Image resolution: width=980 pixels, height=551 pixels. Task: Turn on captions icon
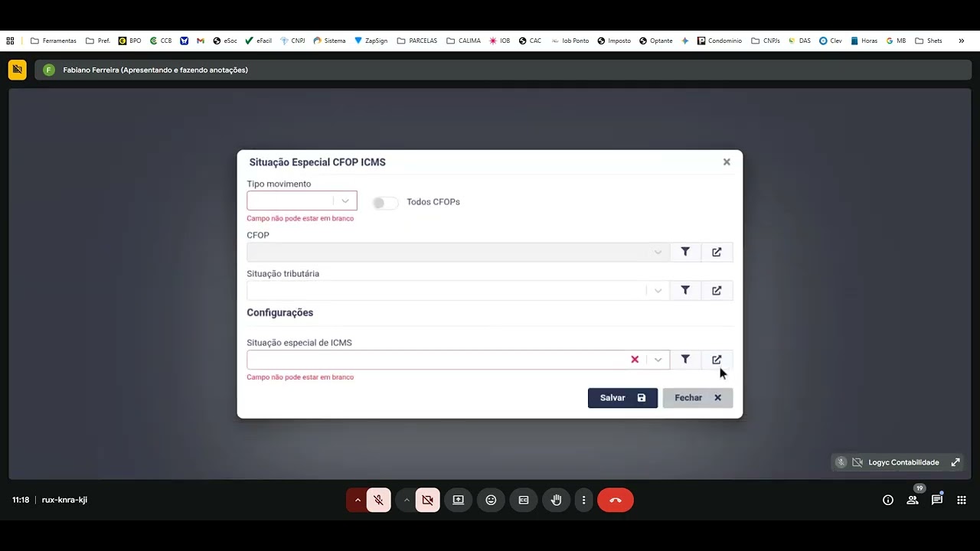point(524,500)
